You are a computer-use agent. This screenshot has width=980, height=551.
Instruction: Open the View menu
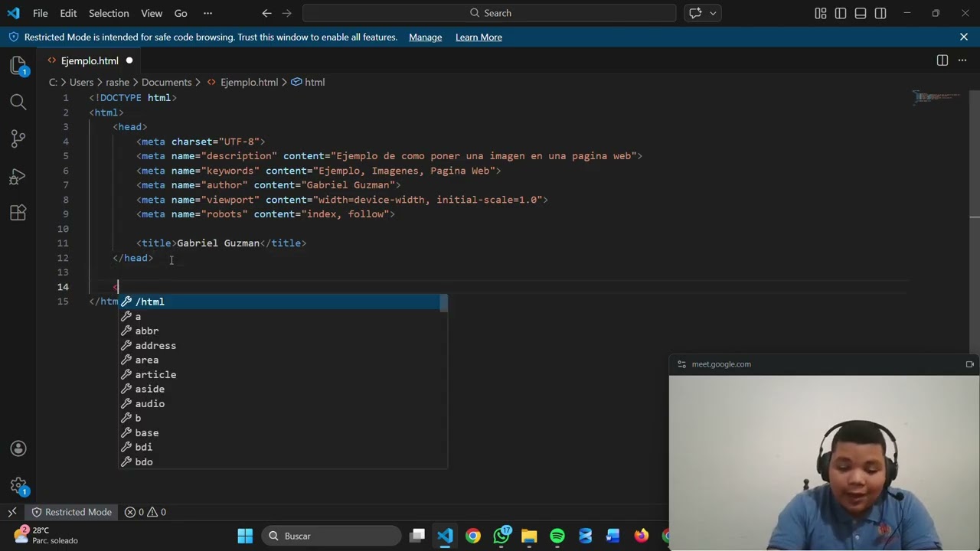(152, 13)
